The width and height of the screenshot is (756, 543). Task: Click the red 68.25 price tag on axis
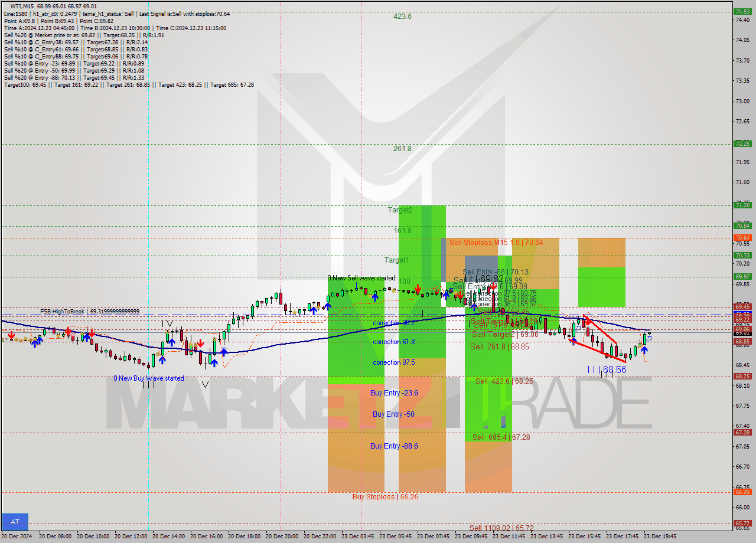point(742,376)
